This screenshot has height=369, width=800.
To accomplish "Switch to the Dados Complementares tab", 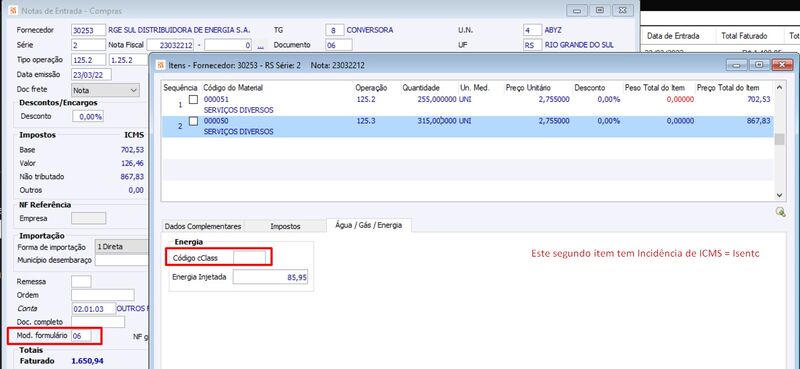I will pyautogui.click(x=203, y=226).
